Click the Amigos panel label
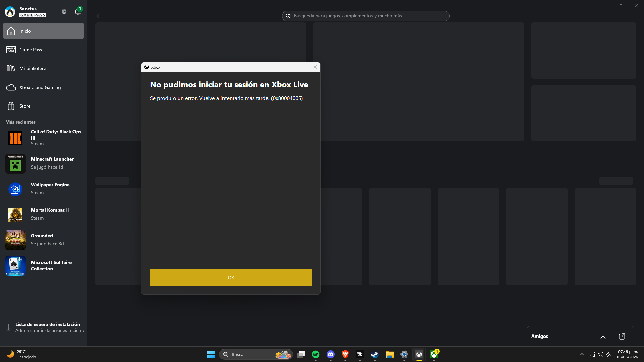644x362 pixels. click(x=540, y=336)
